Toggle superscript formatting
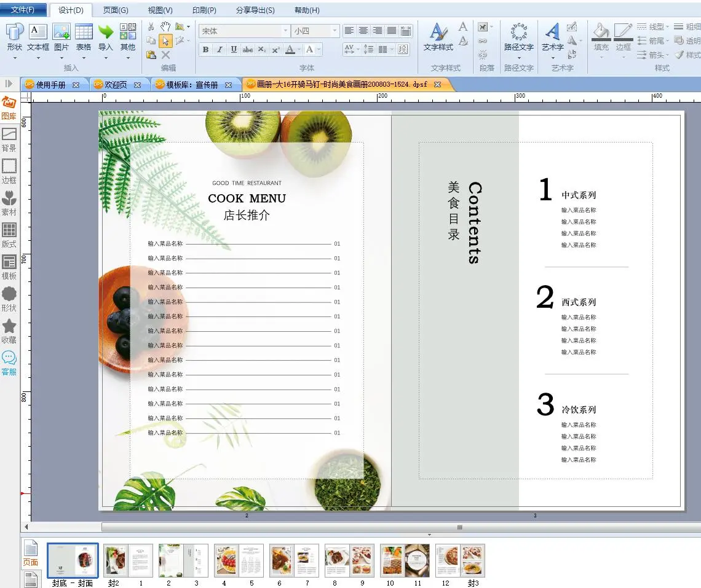The height and width of the screenshot is (588, 701). click(x=276, y=49)
